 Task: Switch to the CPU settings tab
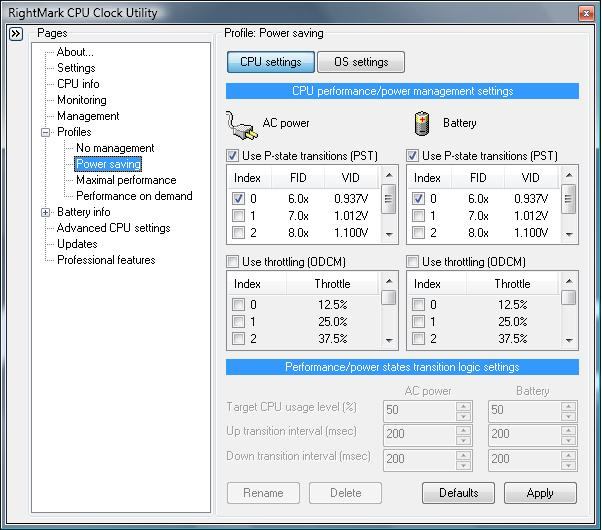point(271,62)
